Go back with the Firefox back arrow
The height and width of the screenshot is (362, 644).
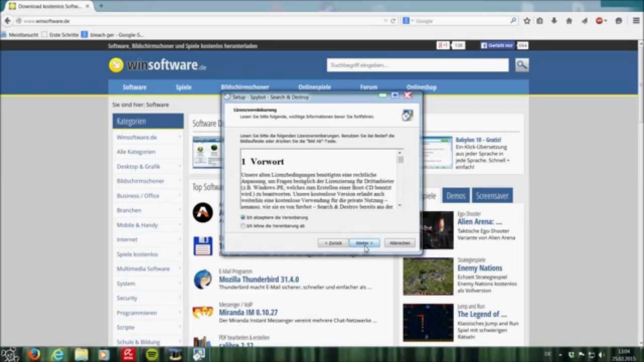click(x=8, y=21)
